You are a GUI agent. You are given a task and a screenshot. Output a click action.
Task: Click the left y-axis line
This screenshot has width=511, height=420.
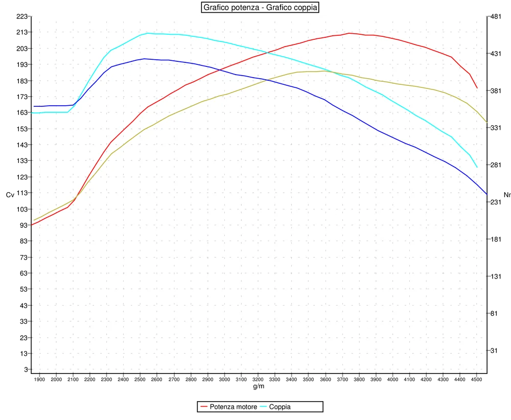coord(32,204)
